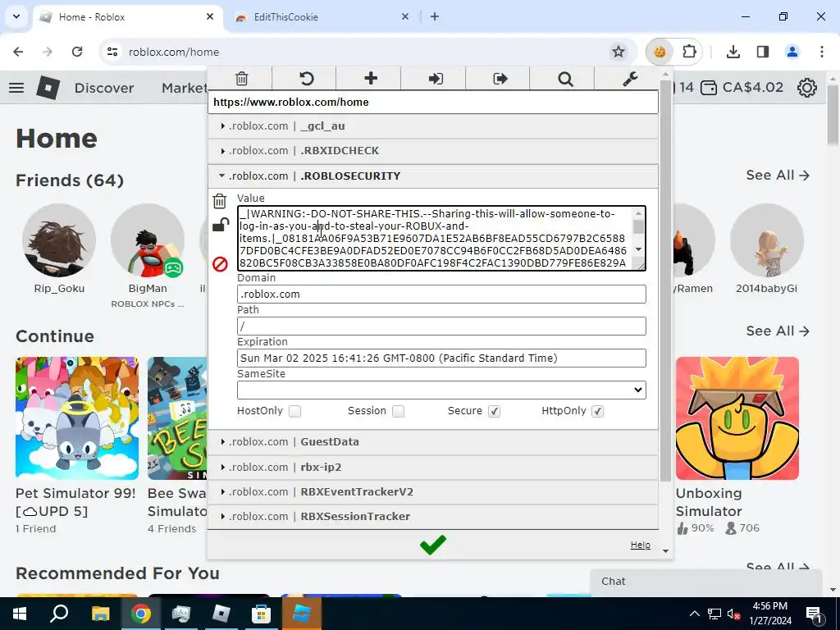This screenshot has height=630, width=840.
Task: Open CA$4.02 wallet balance
Action: (742, 87)
